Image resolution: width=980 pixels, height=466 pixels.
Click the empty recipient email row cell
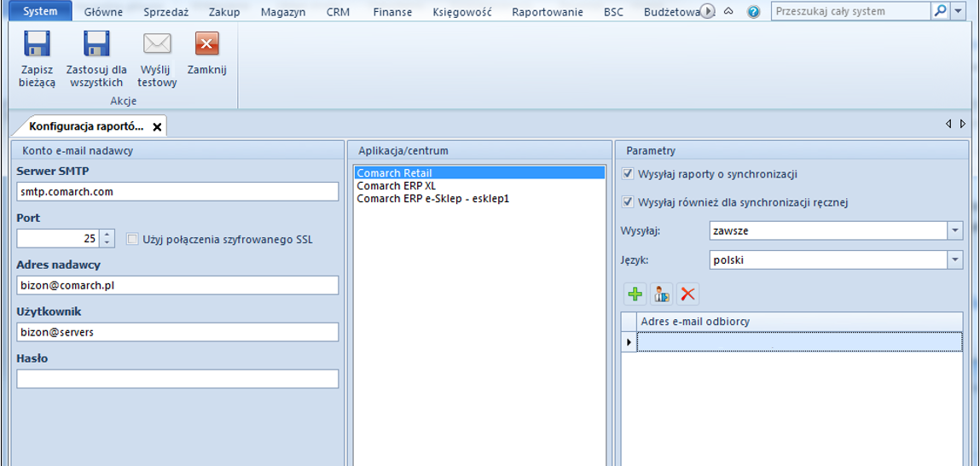pyautogui.click(x=799, y=341)
